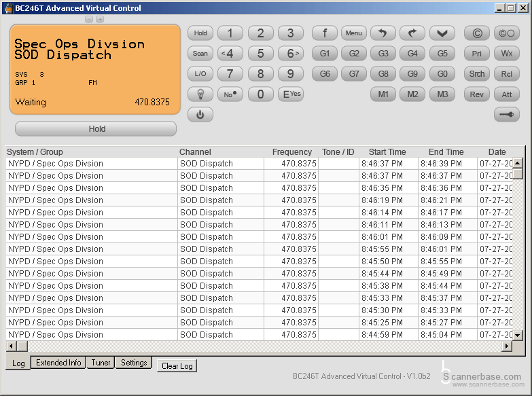
Task: Click the double C close call button
Action: point(506,33)
